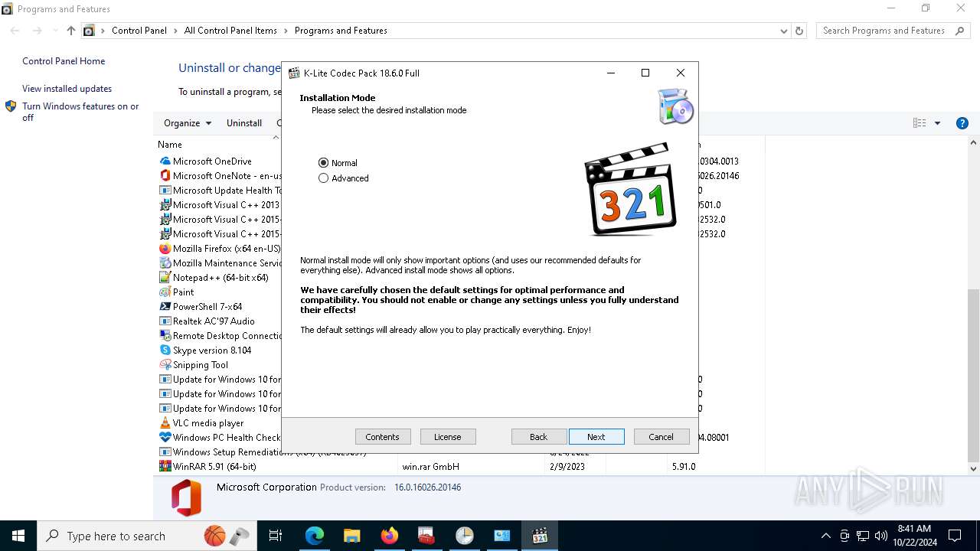
Task: Open the network icon in system tray
Action: click(x=863, y=536)
